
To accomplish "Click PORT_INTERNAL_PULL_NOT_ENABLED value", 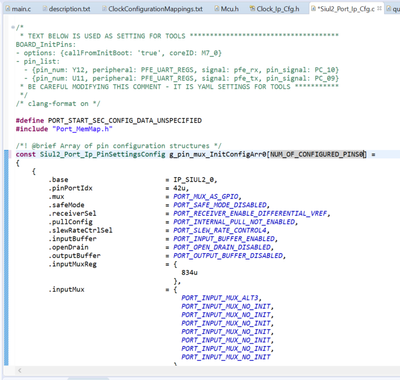I will click(x=235, y=222).
